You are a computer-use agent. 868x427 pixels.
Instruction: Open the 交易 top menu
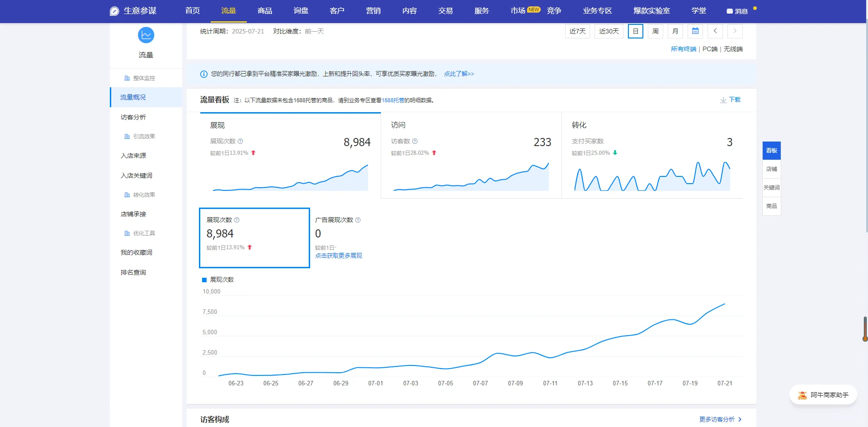[446, 11]
